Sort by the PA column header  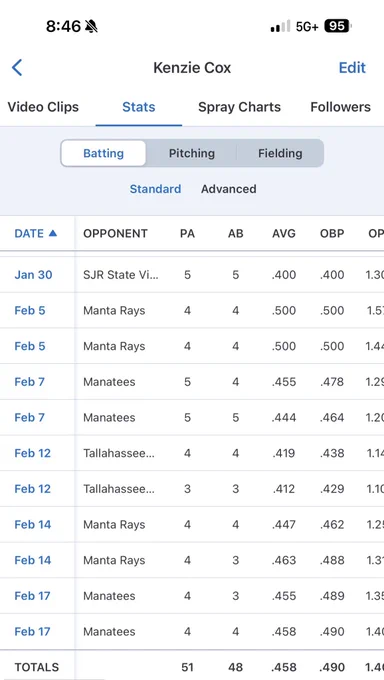[x=187, y=233]
